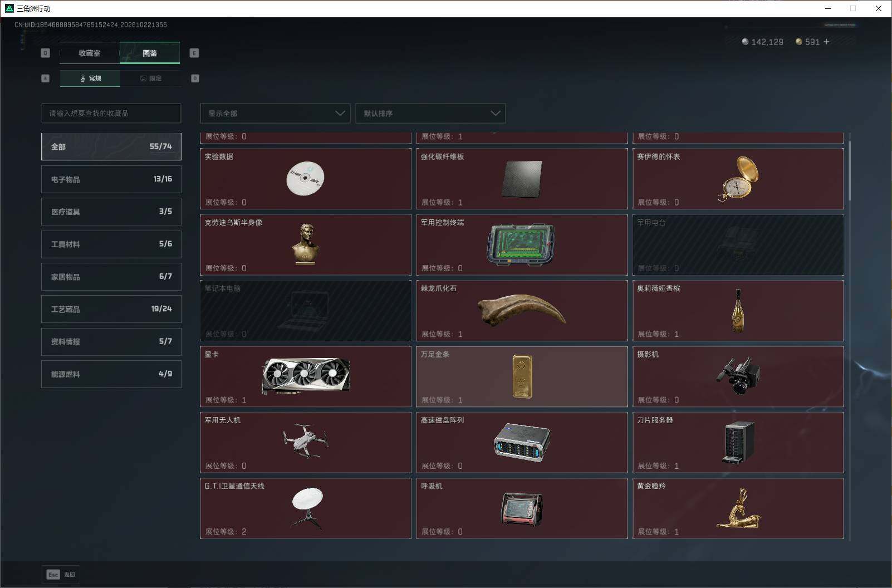Viewport: 892px width, 588px height.
Task: Expand the 默认排序 sort dropdown
Action: point(430,113)
